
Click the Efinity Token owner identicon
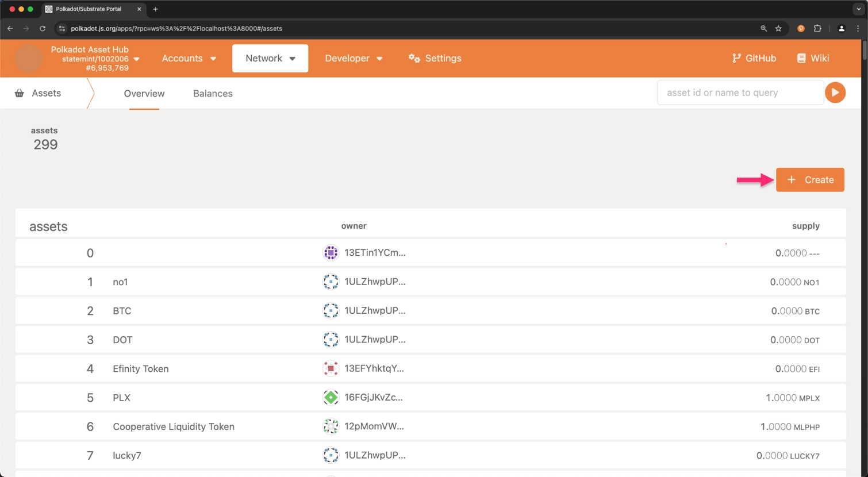click(x=331, y=368)
